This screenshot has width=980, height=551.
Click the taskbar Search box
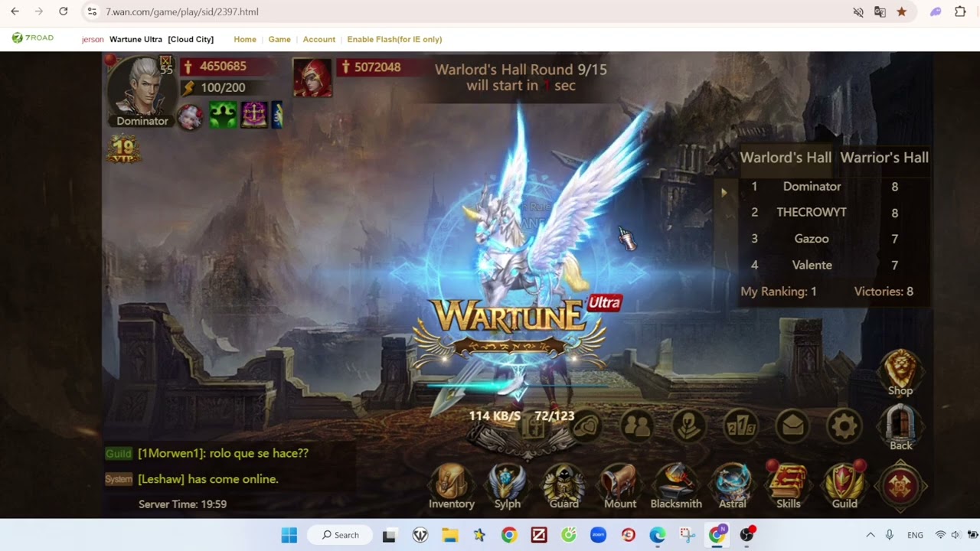click(x=340, y=535)
